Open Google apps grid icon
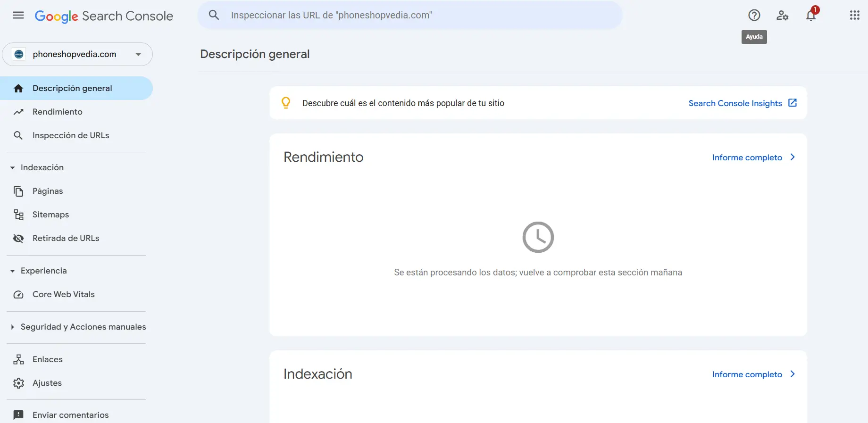 [x=855, y=16]
